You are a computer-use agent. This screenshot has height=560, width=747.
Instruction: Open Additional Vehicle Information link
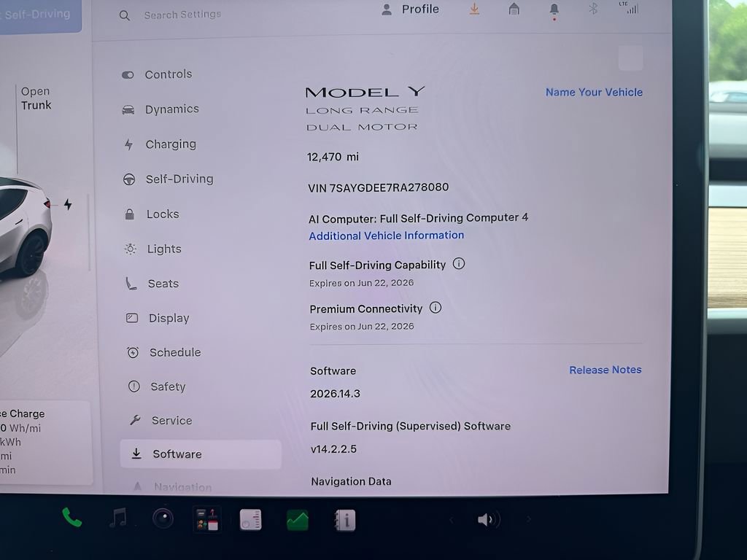pyautogui.click(x=387, y=236)
